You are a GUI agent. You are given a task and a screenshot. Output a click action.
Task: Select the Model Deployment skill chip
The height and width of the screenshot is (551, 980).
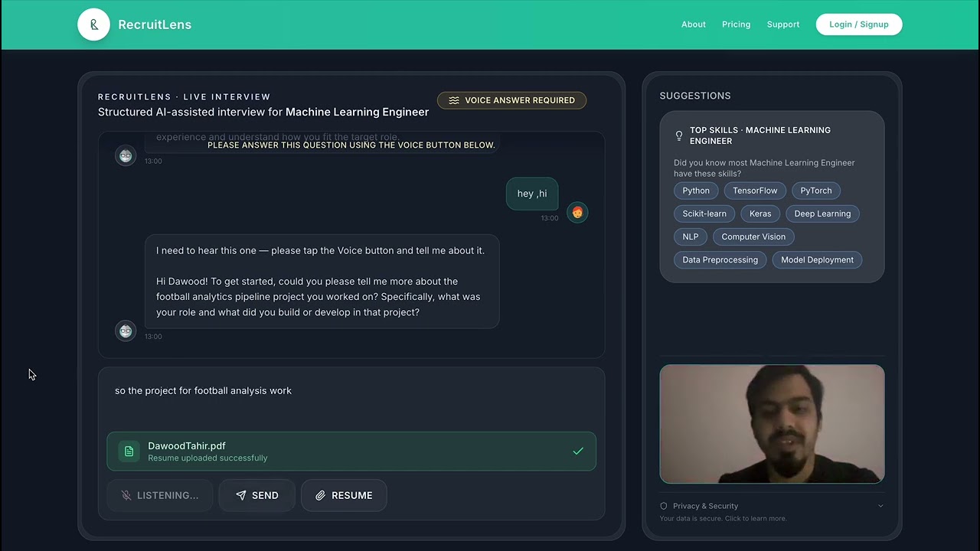817,259
